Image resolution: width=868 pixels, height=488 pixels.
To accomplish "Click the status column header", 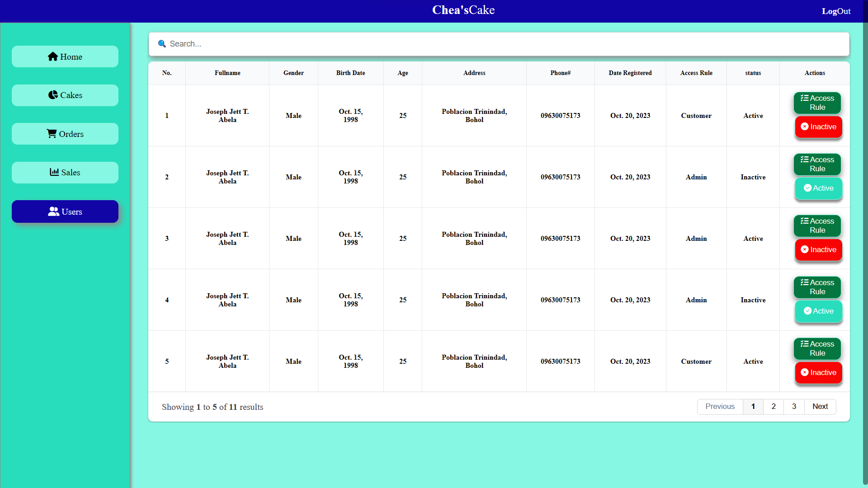I will click(753, 73).
